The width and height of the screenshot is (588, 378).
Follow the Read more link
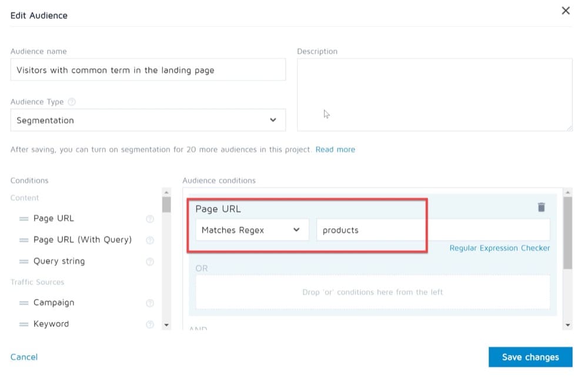tap(335, 149)
